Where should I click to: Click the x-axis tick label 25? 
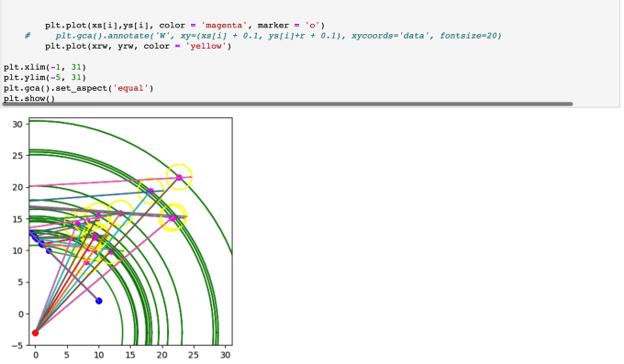(194, 355)
